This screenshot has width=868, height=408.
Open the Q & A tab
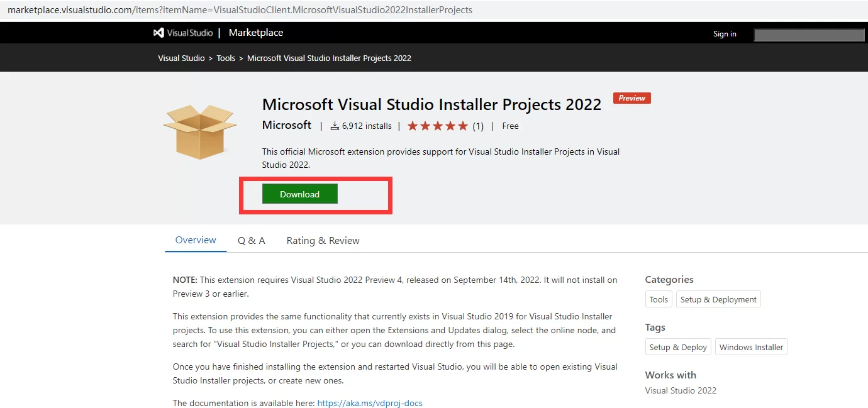tap(252, 241)
